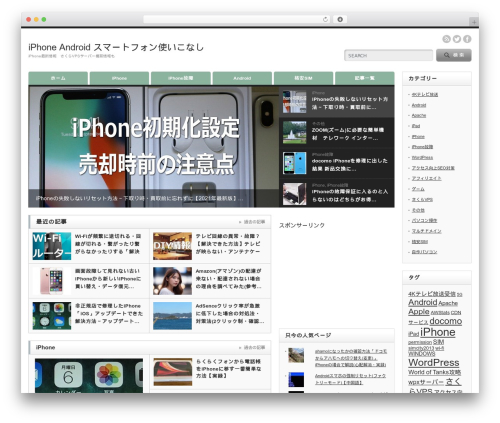The height and width of the screenshot is (423, 500).
Task: Open the パソコン操作 category link
Action: coord(424,220)
